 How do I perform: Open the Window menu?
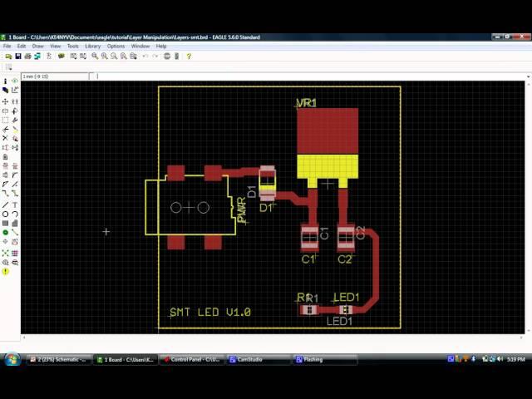tap(140, 47)
